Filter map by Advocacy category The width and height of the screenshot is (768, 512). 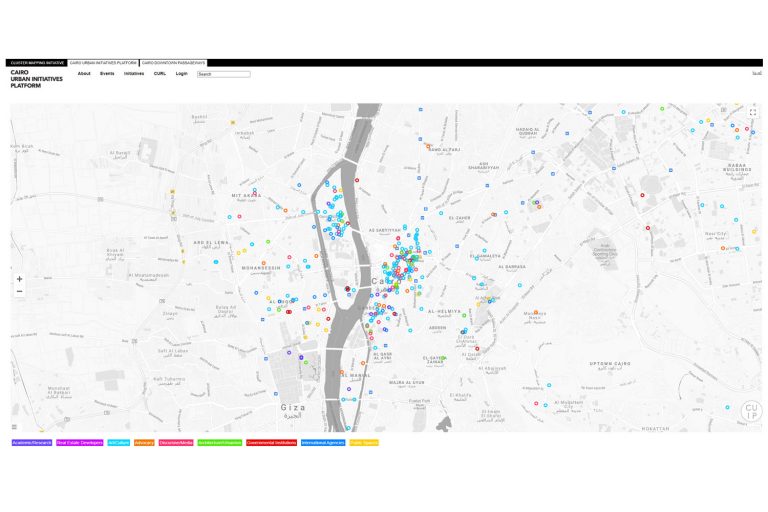[144, 442]
